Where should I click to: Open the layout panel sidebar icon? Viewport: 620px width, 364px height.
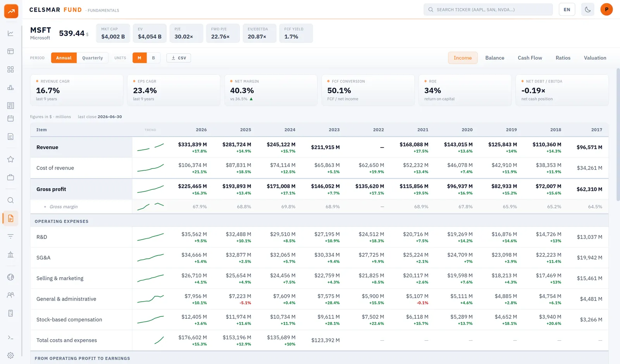tap(10, 52)
